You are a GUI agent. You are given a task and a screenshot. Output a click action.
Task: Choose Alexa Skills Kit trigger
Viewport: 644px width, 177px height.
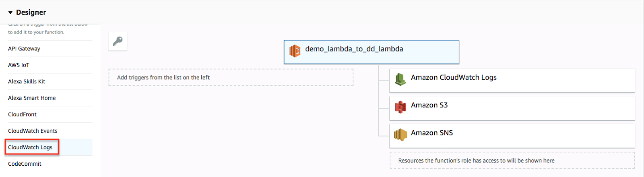[27, 82]
